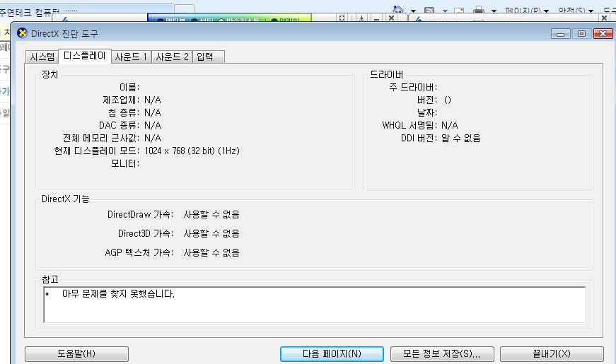Click the DAC 종류 N/A value
The height and width of the screenshot is (364, 616).
click(x=153, y=125)
